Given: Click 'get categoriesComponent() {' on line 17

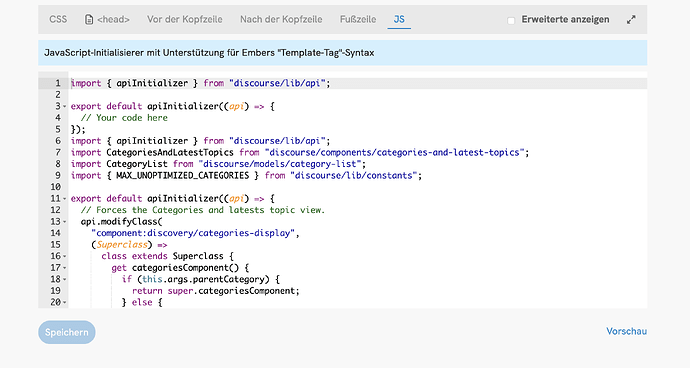Looking at the screenshot, I should point(180,268).
